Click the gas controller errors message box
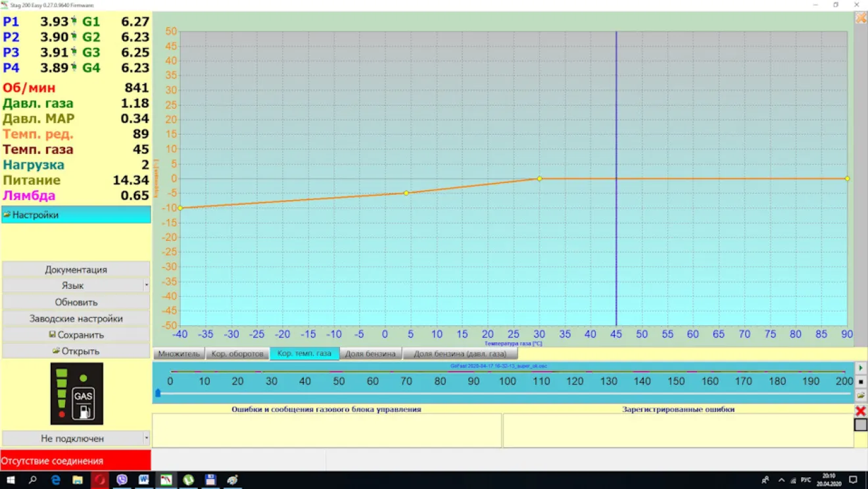The width and height of the screenshot is (868, 489). point(327,430)
